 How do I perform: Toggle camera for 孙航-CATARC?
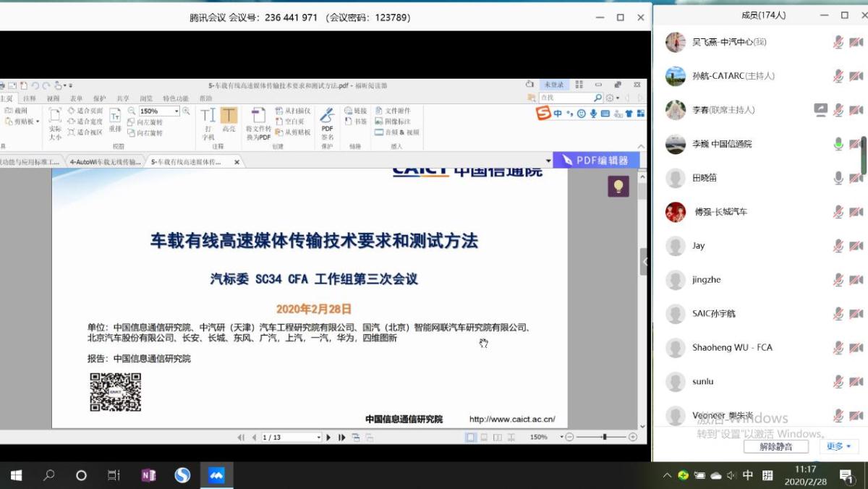[856, 76]
